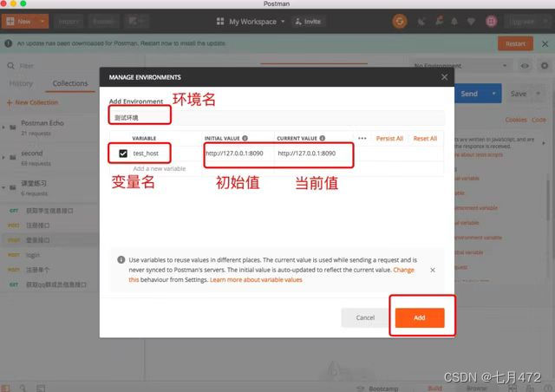Switch to the Collections tab
This screenshot has width=555, height=392.
click(x=70, y=83)
